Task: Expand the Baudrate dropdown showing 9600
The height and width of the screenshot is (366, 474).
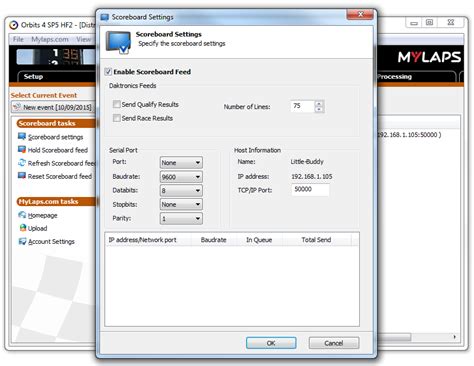Action: (181, 177)
